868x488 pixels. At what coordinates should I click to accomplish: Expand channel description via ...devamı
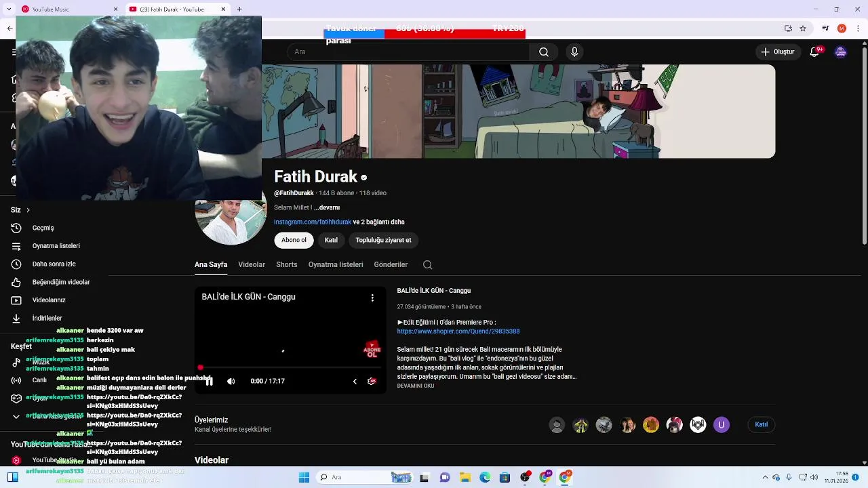coord(327,207)
